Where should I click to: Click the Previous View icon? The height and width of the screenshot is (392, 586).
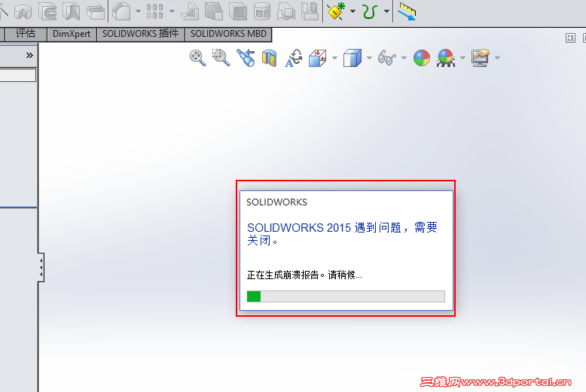(x=246, y=58)
